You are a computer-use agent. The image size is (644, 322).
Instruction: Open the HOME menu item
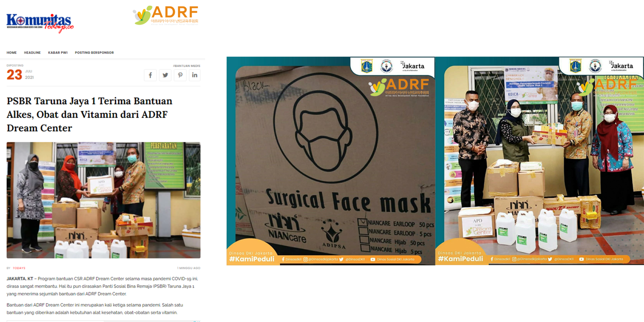tap(12, 53)
